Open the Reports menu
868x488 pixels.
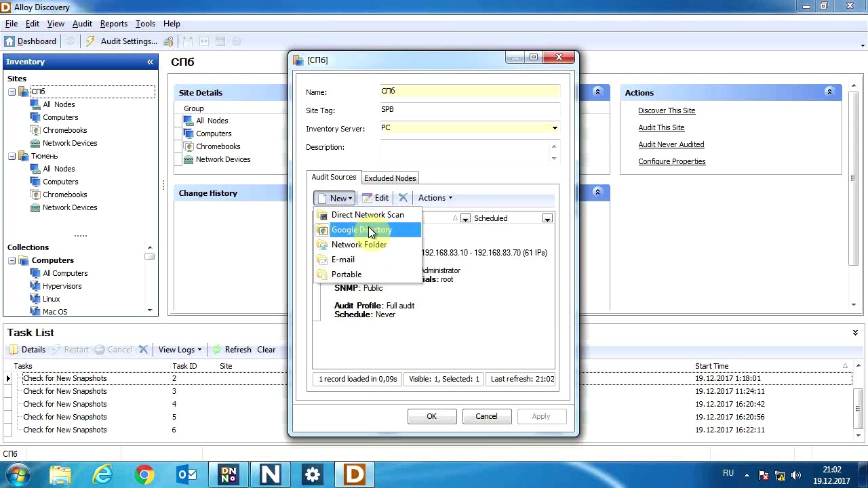(x=114, y=24)
